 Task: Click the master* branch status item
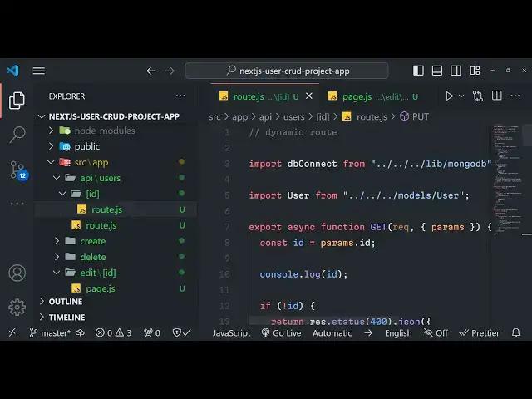pos(50,332)
